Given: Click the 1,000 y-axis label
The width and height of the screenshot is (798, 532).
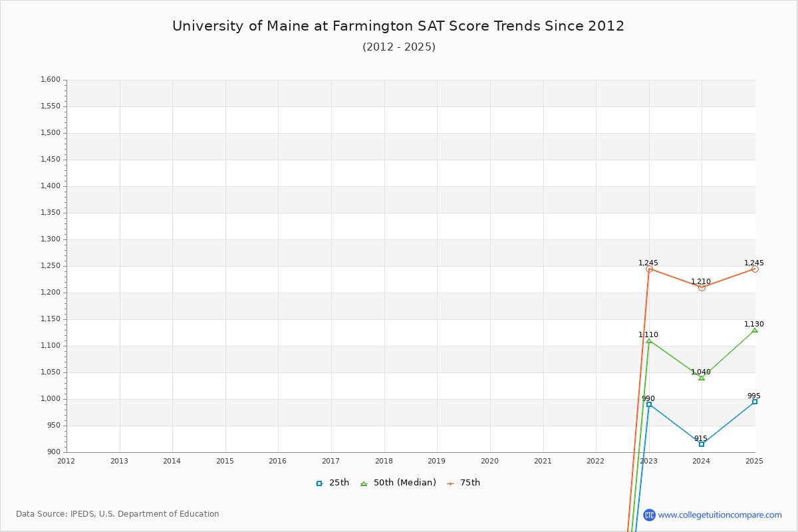Looking at the screenshot, I should pos(51,399).
